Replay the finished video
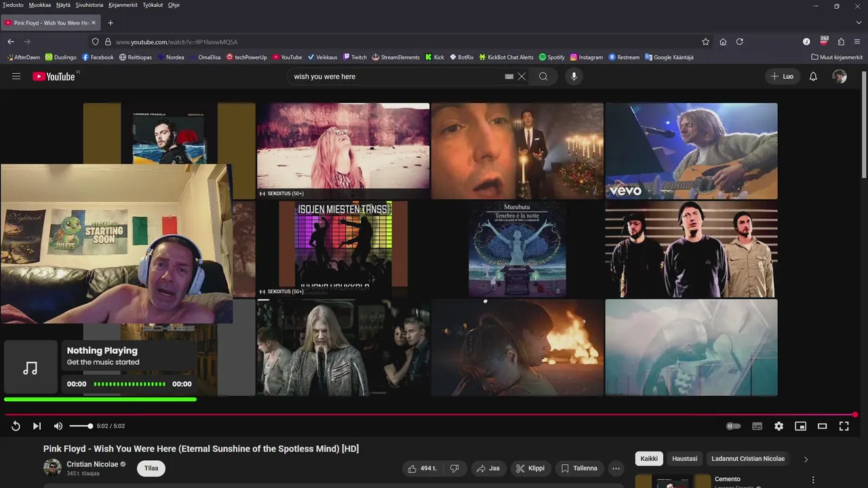 coord(16,426)
